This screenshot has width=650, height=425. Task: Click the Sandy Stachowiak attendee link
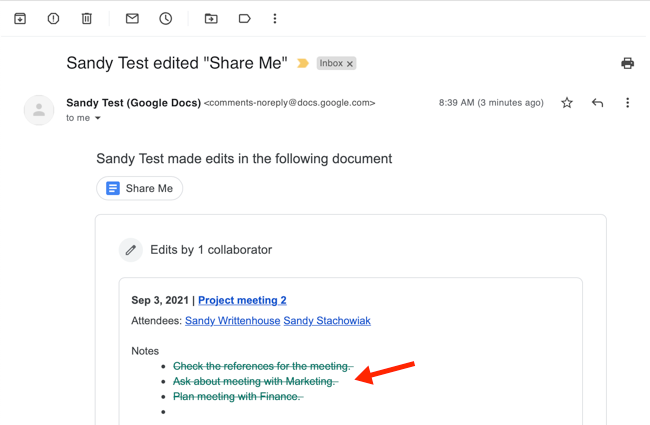click(x=327, y=321)
